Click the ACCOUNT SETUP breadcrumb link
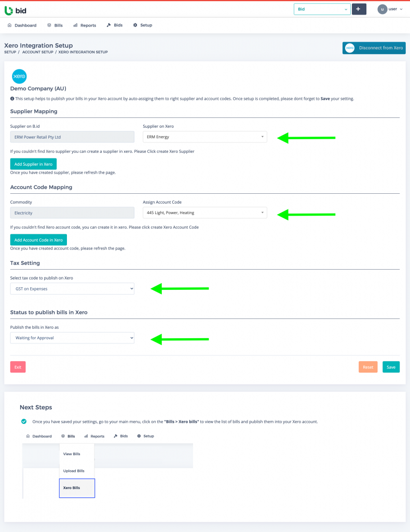The height and width of the screenshot is (532, 410). tap(37, 52)
